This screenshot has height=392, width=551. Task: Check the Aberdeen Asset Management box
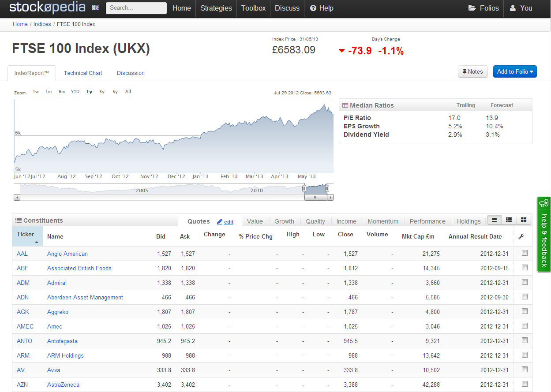click(525, 297)
